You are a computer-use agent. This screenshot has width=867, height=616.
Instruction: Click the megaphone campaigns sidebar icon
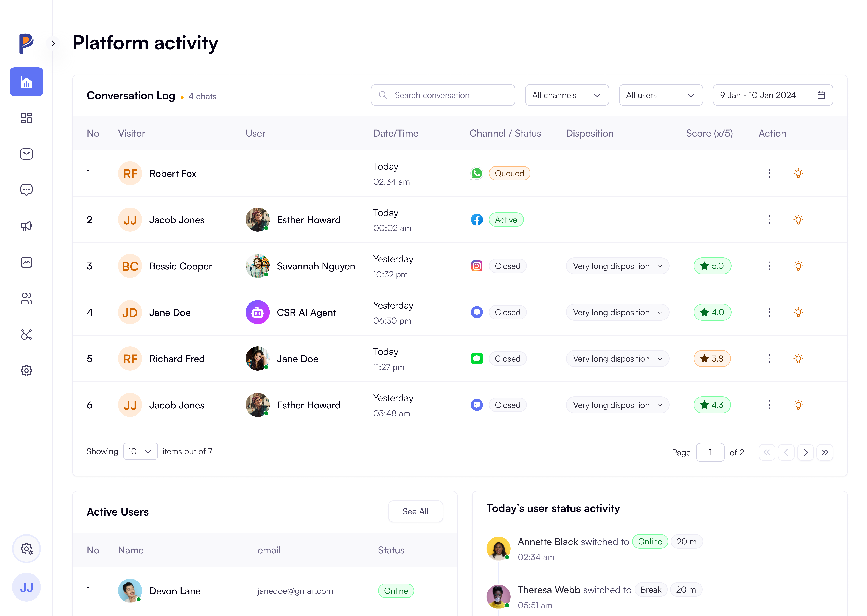click(26, 226)
